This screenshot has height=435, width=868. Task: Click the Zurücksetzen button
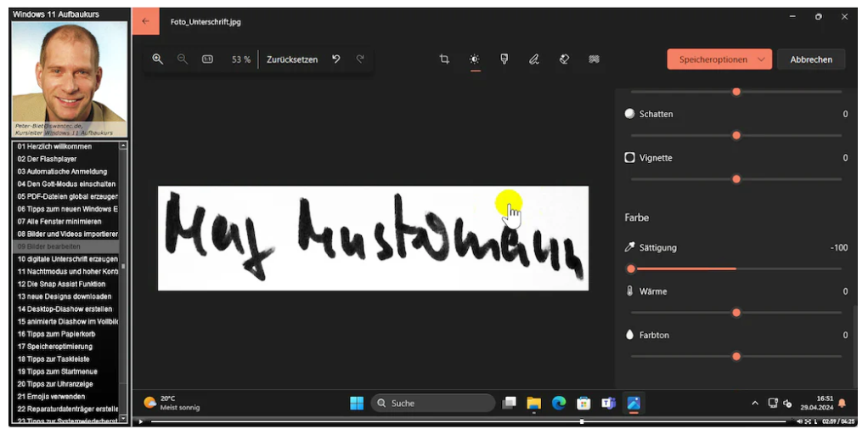(x=292, y=59)
